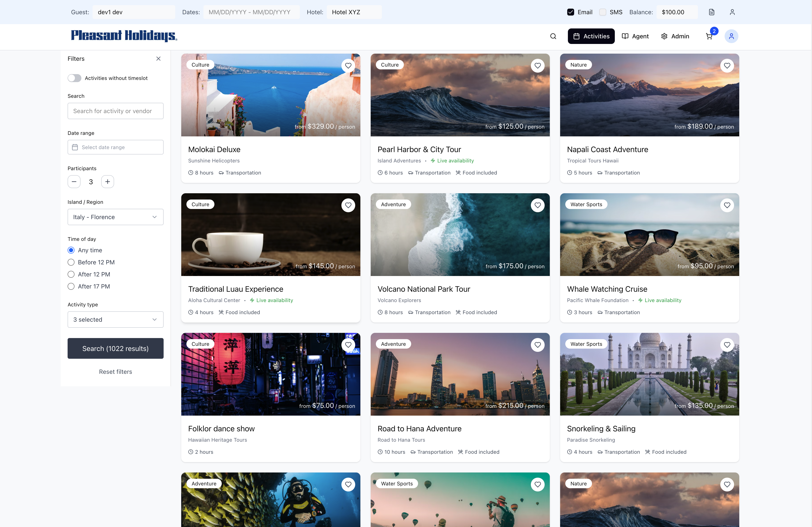Favorite the Whale Watching Cruise

[727, 205]
